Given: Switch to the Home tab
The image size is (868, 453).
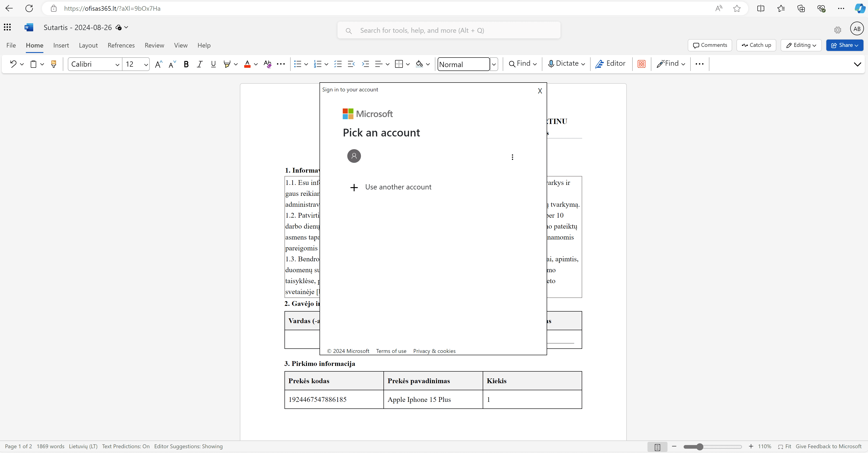Looking at the screenshot, I should pos(34,45).
